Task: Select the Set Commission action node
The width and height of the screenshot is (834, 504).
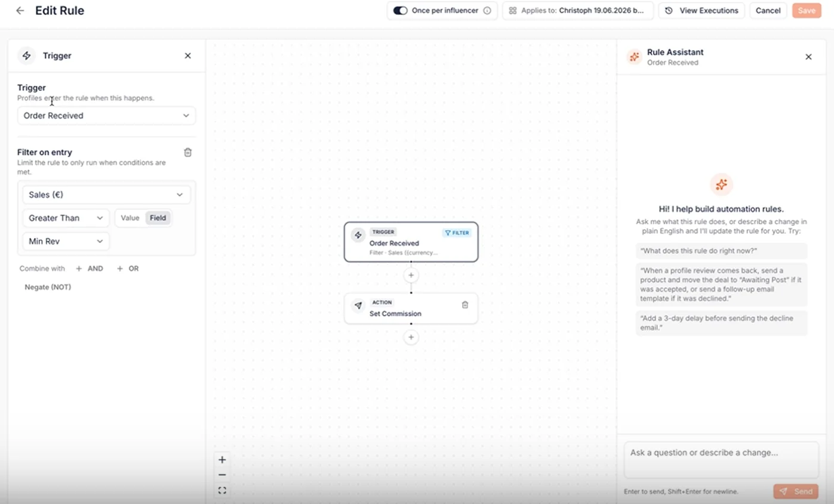Action: point(411,308)
